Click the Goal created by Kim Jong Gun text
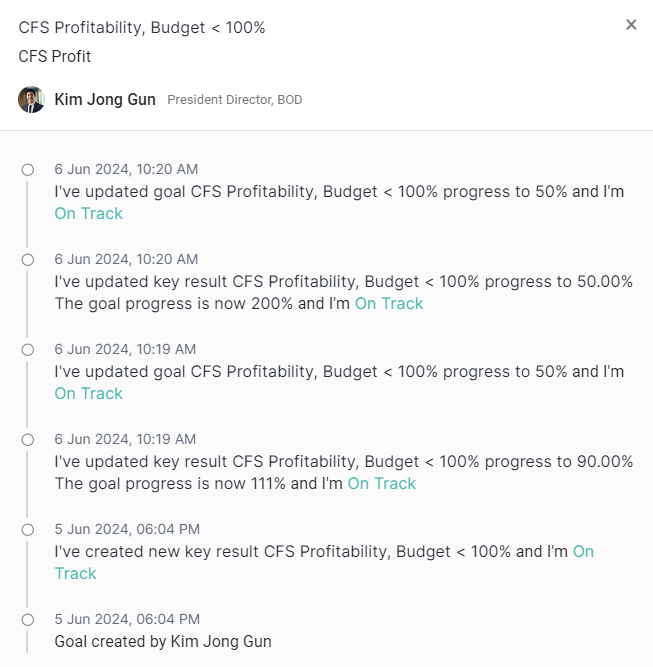Screen dimensions: 653x667 pos(163,641)
